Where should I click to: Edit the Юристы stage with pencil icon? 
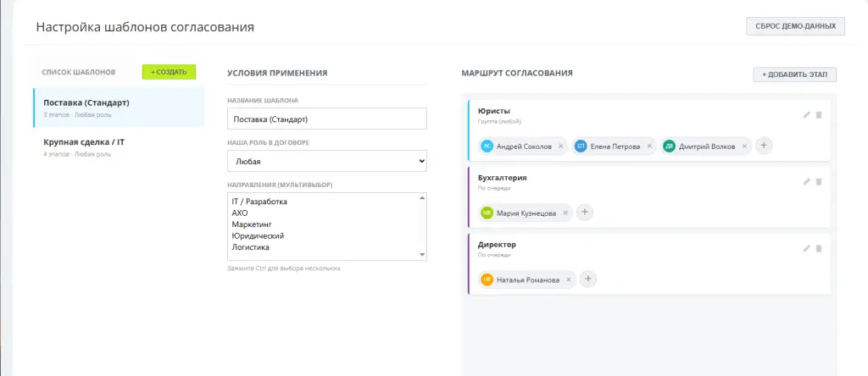click(x=807, y=115)
